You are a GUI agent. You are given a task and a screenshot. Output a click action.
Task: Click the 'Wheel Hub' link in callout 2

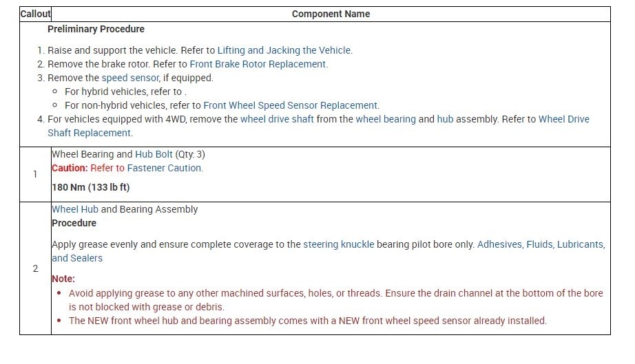click(75, 209)
